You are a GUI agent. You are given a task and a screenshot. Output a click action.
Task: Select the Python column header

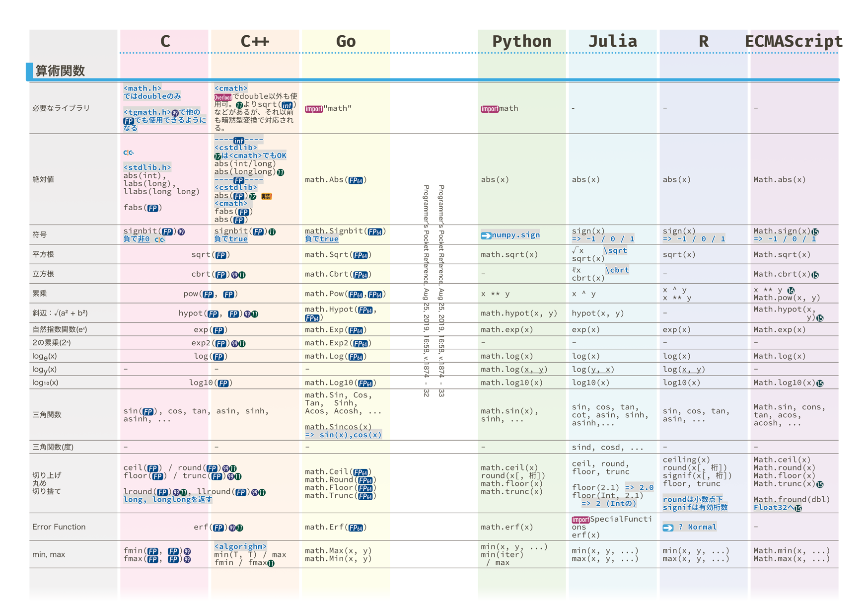[x=521, y=41]
